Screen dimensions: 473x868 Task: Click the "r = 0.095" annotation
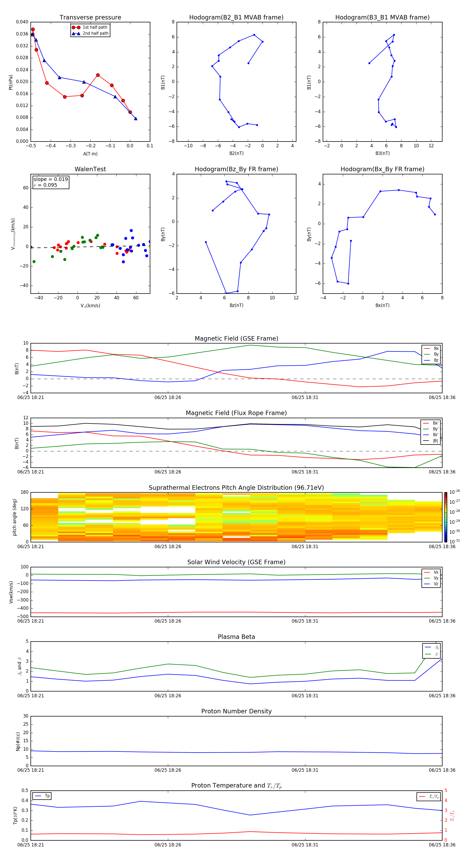45,185
